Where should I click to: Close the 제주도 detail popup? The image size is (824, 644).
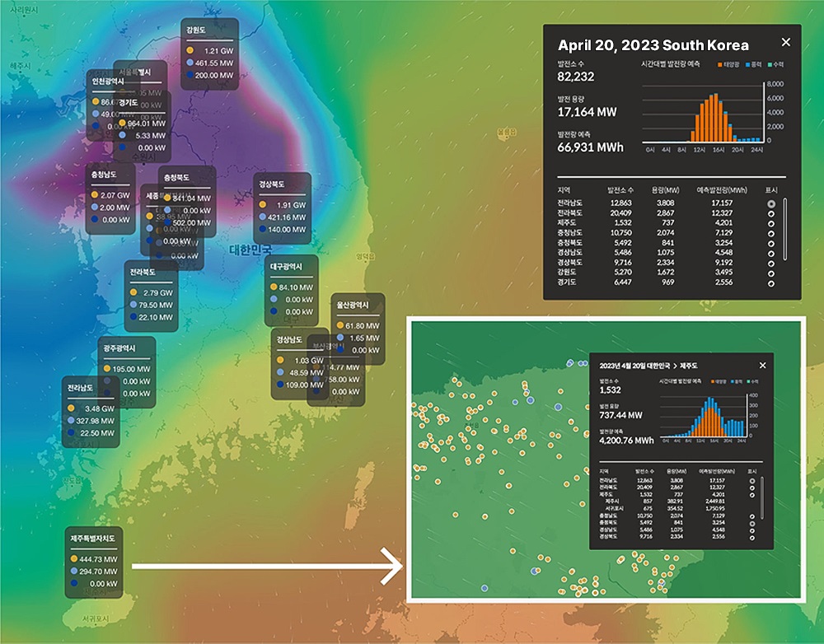coord(762,365)
